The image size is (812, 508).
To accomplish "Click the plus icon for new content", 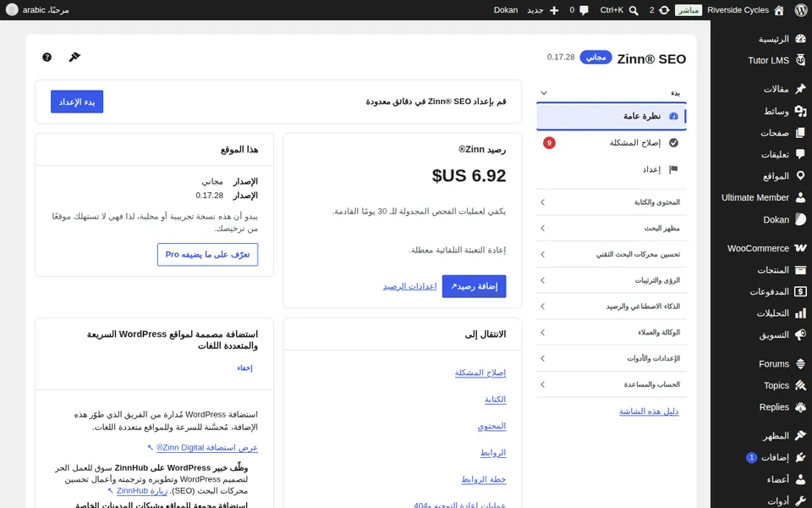I will (x=554, y=10).
